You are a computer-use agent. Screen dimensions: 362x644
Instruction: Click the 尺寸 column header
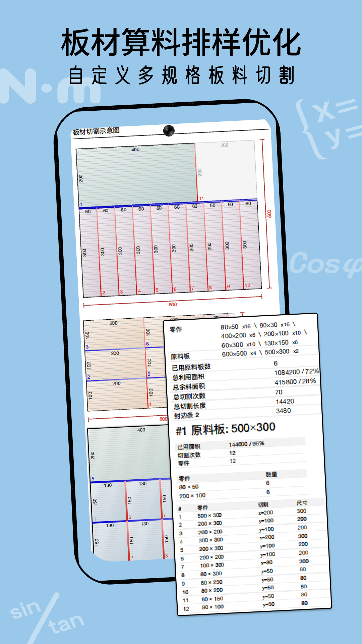tap(302, 503)
